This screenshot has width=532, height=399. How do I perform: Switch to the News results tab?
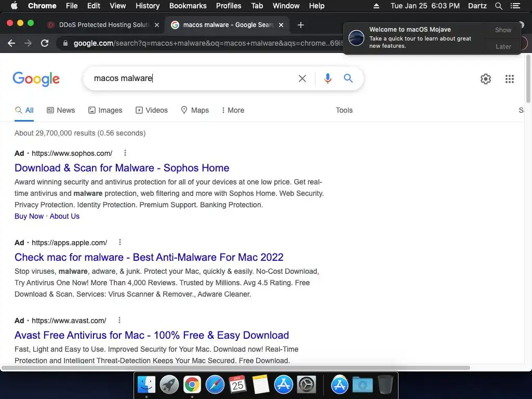pyautogui.click(x=61, y=110)
